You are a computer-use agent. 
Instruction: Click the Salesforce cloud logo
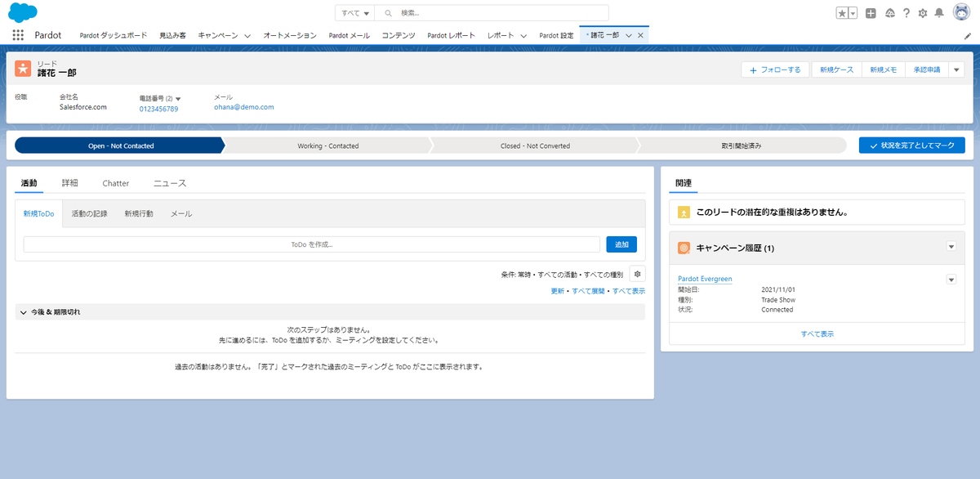[x=24, y=13]
